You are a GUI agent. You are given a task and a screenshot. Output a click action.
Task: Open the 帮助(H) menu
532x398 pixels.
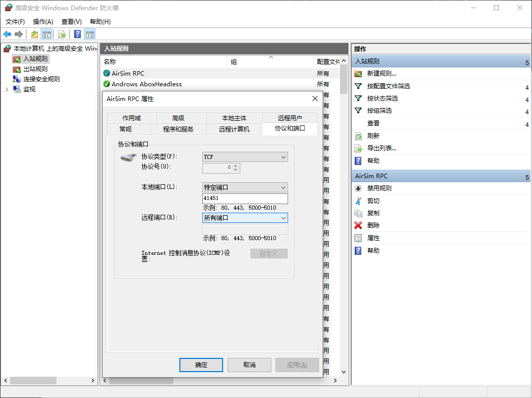100,22
